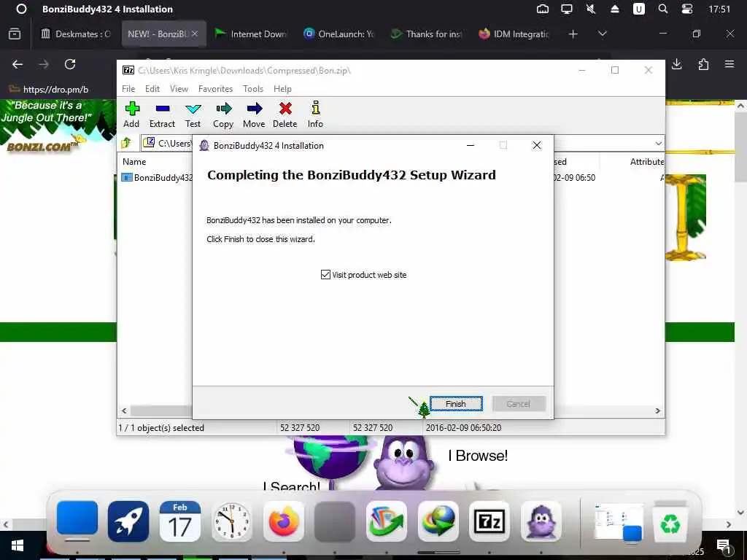The width and height of the screenshot is (747, 560).
Task: Expand the 7-Zip address path dropdown
Action: (658, 144)
